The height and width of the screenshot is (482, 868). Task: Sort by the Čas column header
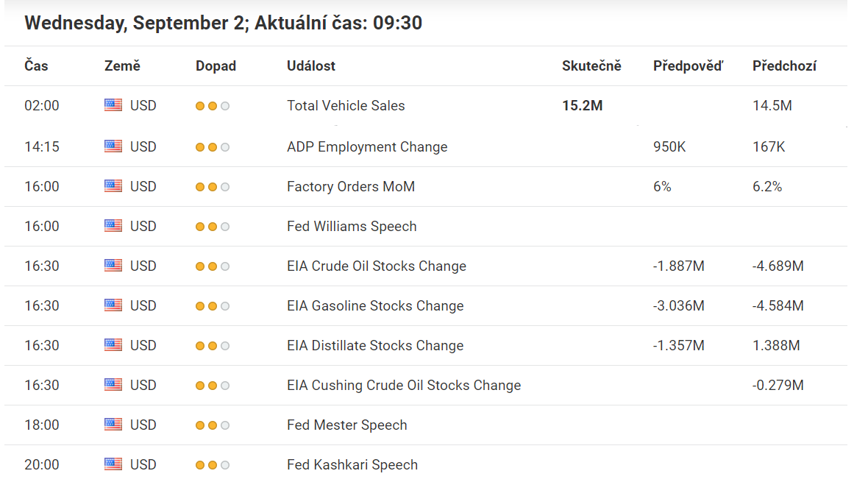point(36,66)
